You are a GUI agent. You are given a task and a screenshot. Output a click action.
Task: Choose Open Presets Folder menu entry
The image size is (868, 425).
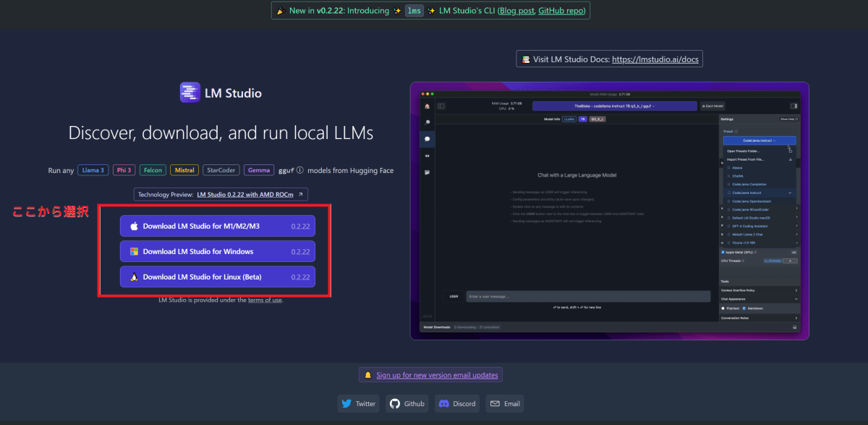pos(759,151)
